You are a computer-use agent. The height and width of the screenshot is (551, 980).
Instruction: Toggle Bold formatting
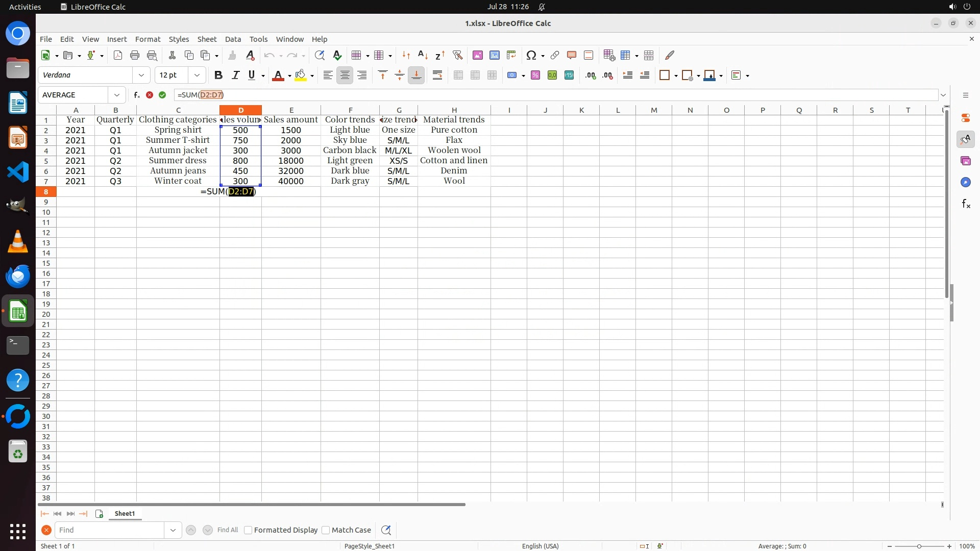pyautogui.click(x=218, y=76)
